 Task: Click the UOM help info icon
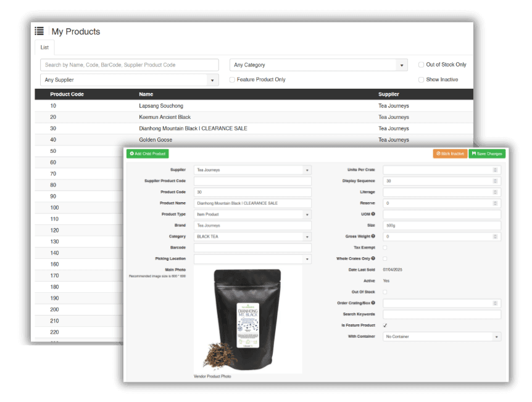(x=373, y=214)
